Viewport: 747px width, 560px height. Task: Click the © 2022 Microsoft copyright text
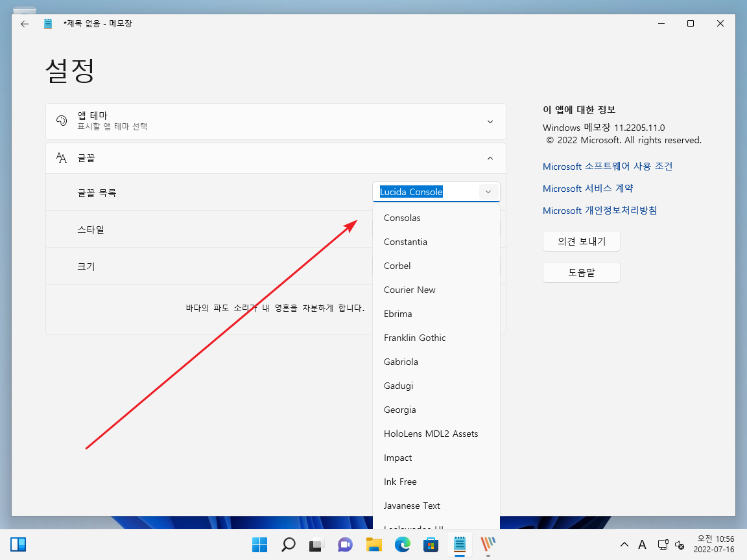(x=624, y=140)
